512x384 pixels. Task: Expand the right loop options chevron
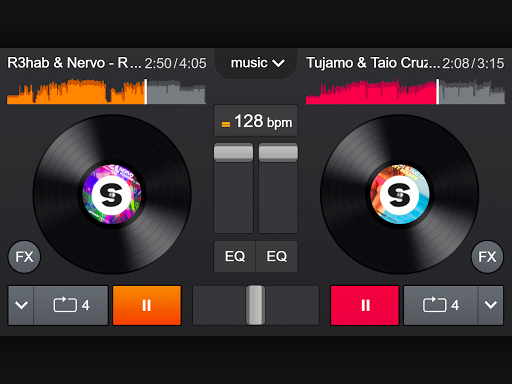(x=491, y=305)
